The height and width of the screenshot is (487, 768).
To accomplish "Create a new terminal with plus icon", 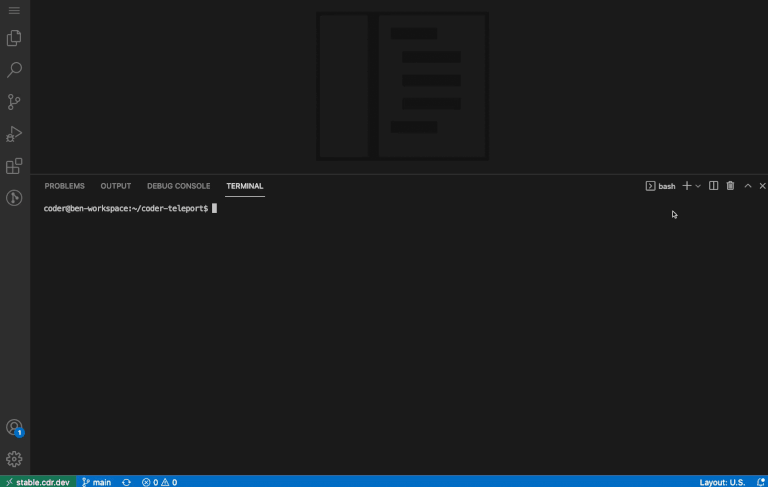I will click(687, 186).
